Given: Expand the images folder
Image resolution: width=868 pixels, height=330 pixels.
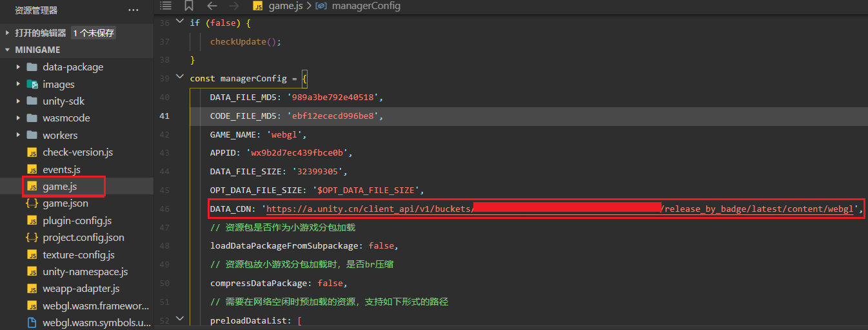Looking at the screenshot, I should 58,85.
